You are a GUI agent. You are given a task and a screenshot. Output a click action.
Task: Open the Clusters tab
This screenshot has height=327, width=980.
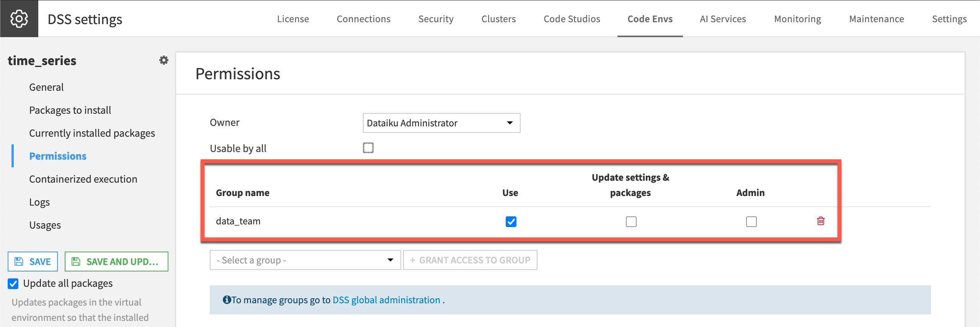[499, 19]
